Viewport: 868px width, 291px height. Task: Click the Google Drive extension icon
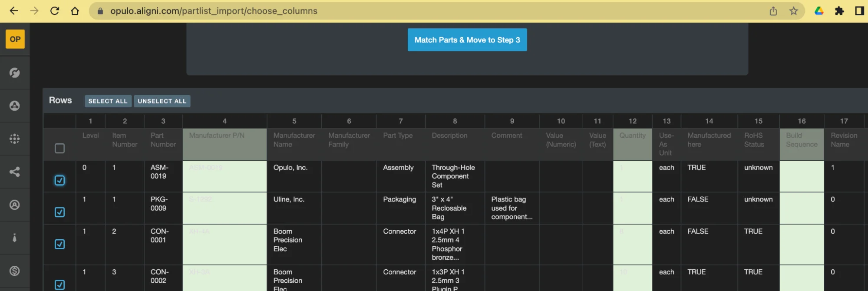819,11
